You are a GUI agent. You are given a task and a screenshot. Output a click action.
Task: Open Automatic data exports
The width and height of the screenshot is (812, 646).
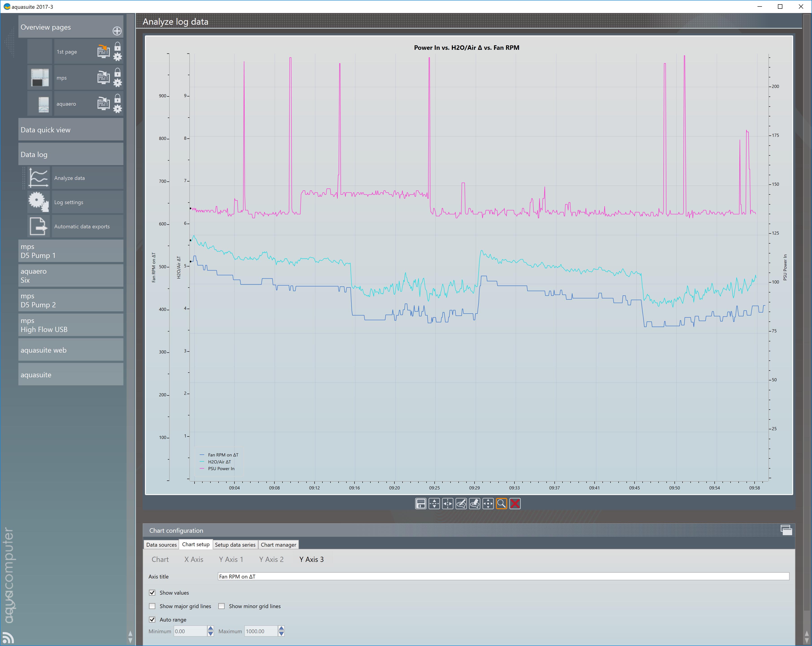point(82,226)
